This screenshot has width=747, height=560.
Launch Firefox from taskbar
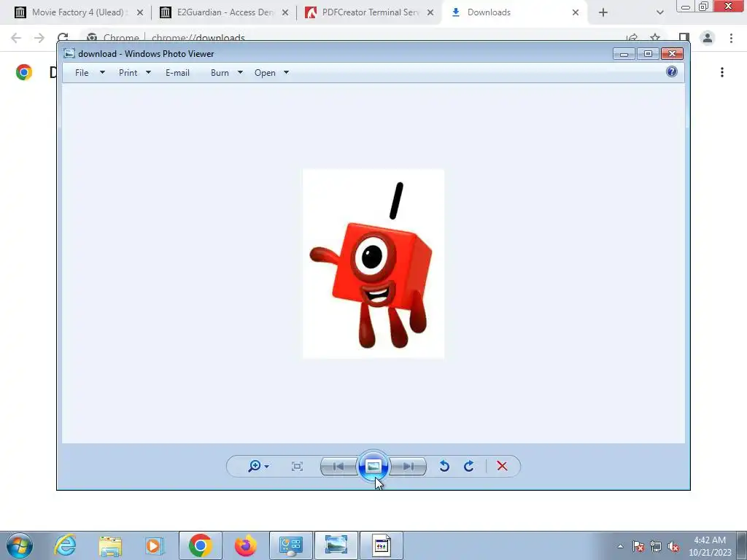click(245, 545)
